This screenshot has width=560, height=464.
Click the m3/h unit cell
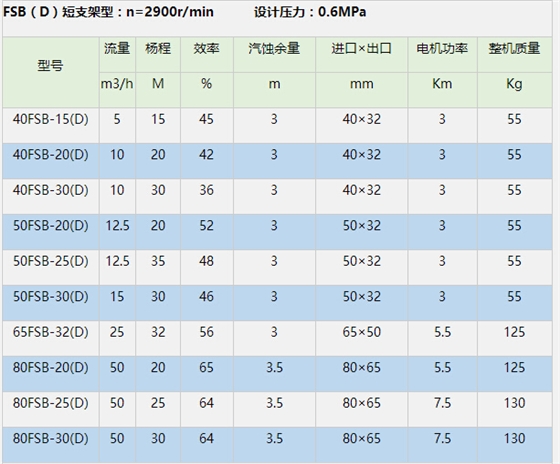[x=117, y=84]
